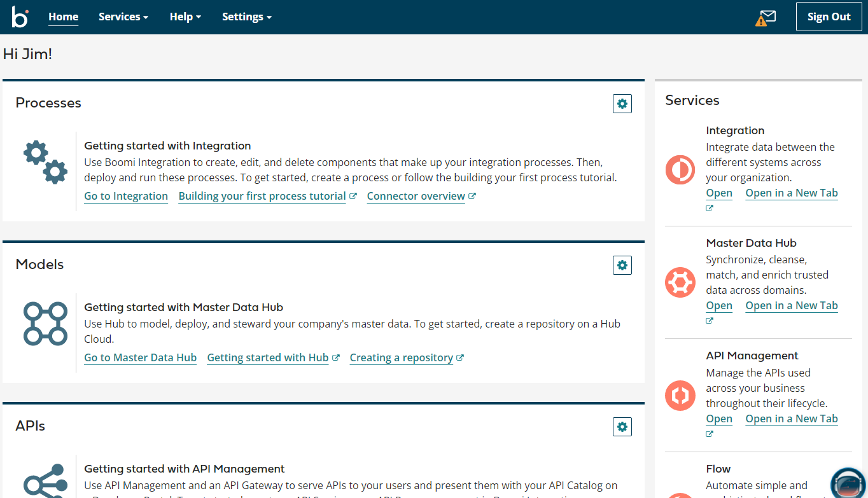Image resolution: width=868 pixels, height=498 pixels.
Task: Open the Master Data Hub service
Action: click(719, 306)
